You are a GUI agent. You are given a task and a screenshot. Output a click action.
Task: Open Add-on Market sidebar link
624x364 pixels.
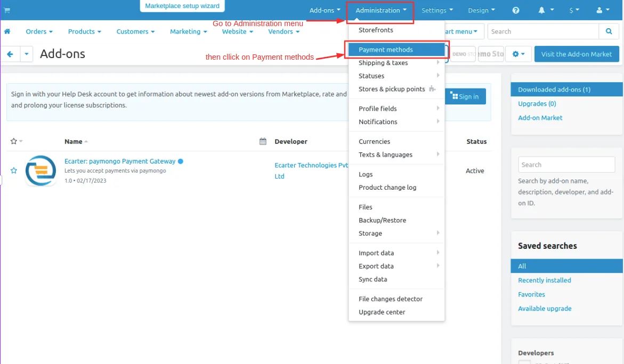click(540, 118)
